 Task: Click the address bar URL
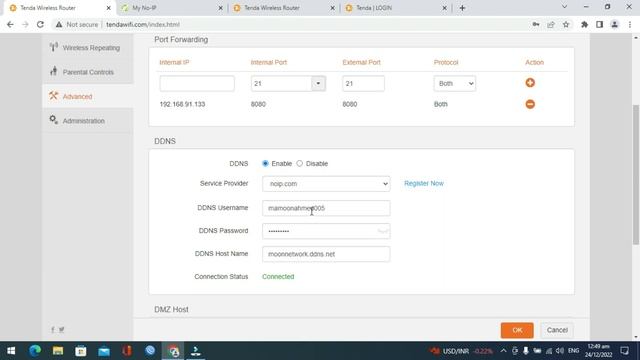[x=143, y=24]
